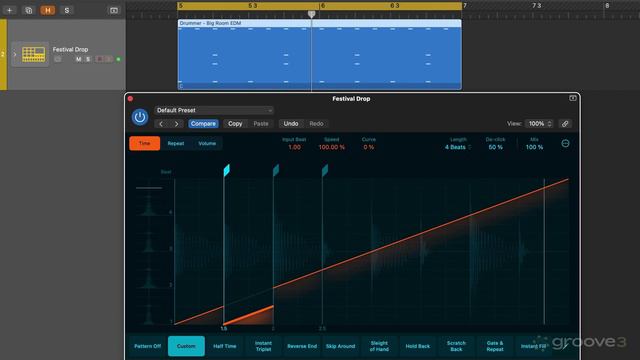Switch to the Volume tab

click(x=207, y=143)
